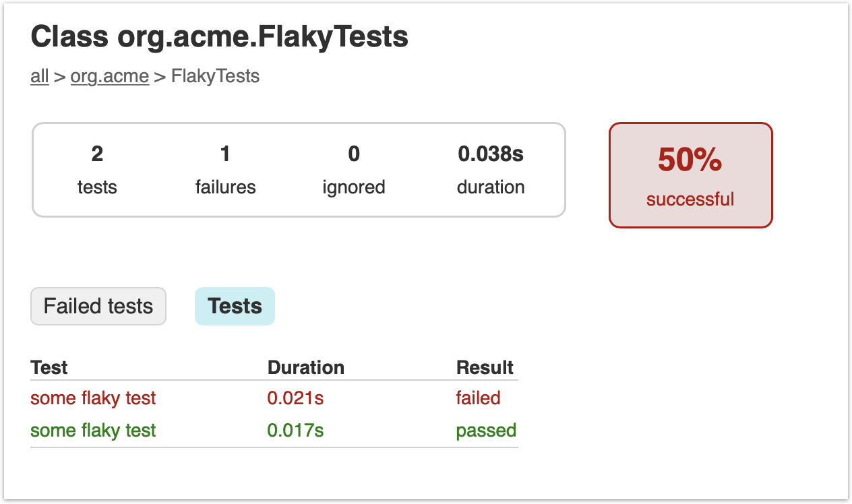Click the 50% successful box
Viewport: 852px width, 504px height.
691,175
